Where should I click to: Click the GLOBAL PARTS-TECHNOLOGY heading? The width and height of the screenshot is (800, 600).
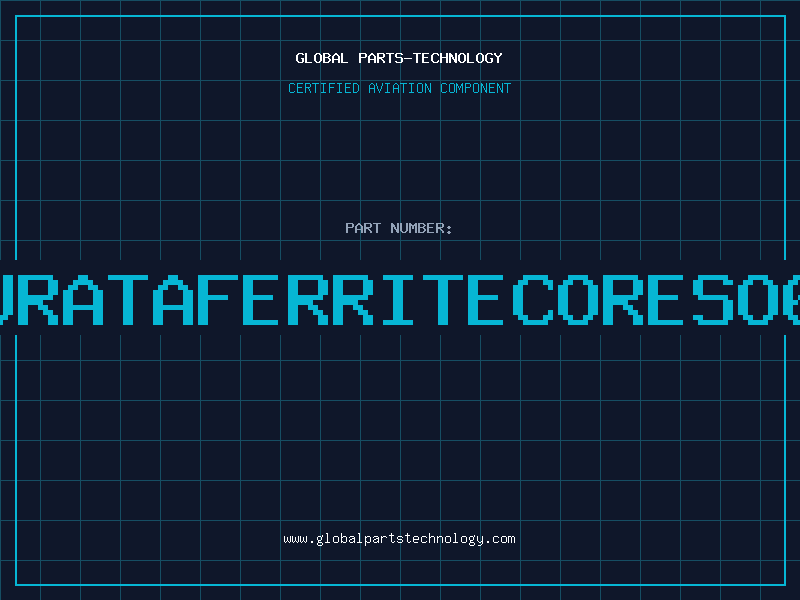(399, 58)
